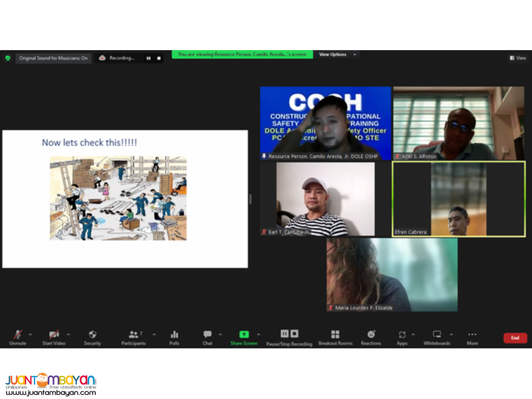Open the Polls icon
This screenshot has width=532, height=399.
coord(174,335)
